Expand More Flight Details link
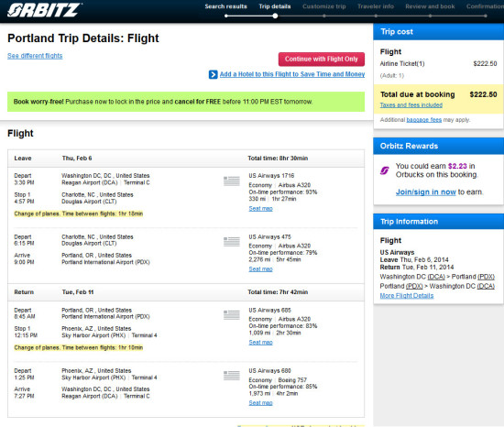504x427 pixels. (407, 296)
